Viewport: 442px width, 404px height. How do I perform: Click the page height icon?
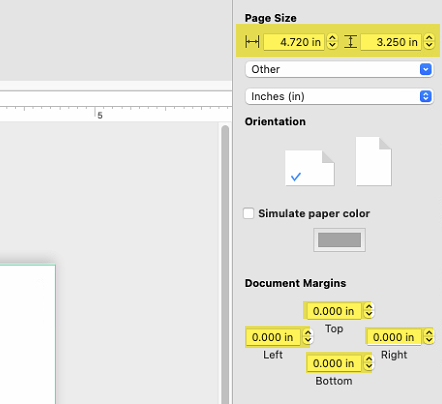click(350, 42)
